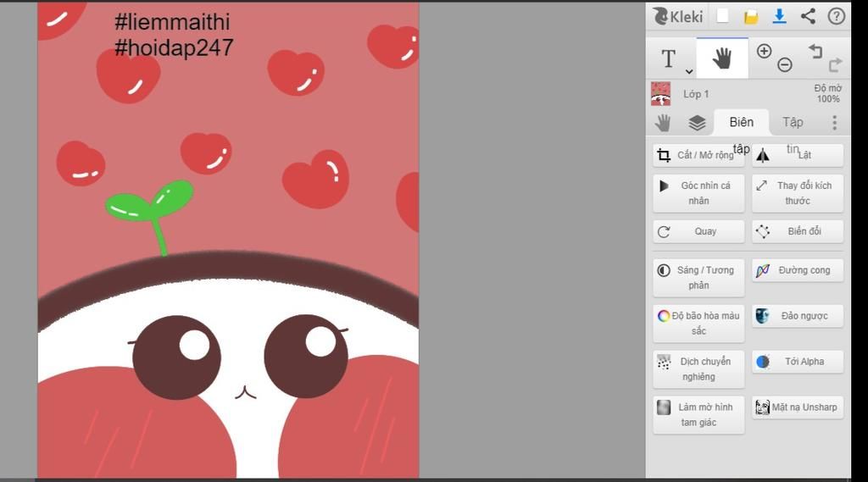The height and width of the screenshot is (482, 868).
Task: Open the Tới Alpha filter
Action: click(797, 362)
